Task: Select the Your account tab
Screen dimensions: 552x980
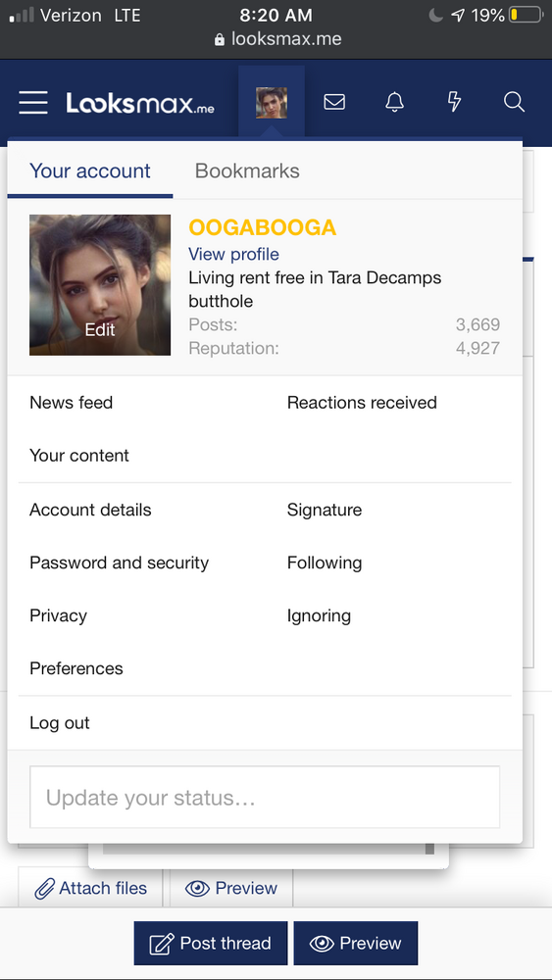Action: [x=90, y=171]
